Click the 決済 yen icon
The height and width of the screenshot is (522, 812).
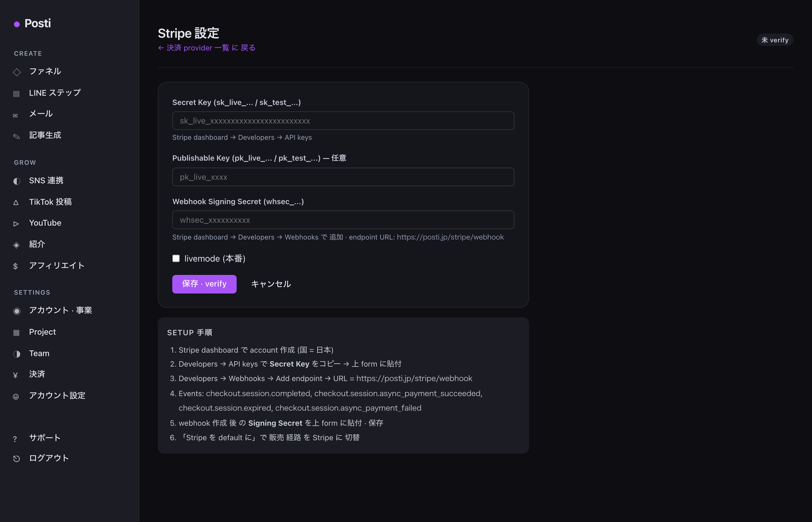[15, 375]
